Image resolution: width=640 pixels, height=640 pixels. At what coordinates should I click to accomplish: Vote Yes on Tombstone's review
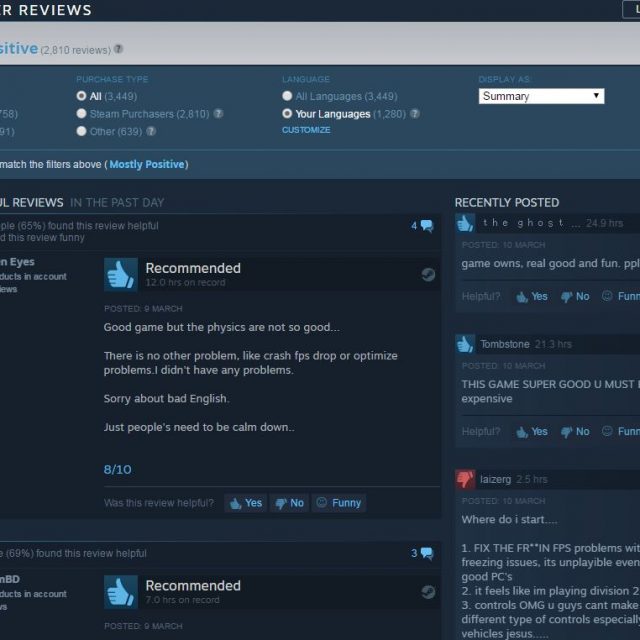click(x=532, y=431)
